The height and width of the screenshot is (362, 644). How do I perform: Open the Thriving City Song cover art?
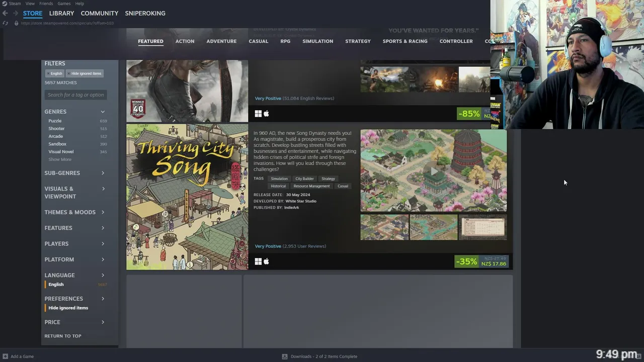(x=187, y=197)
